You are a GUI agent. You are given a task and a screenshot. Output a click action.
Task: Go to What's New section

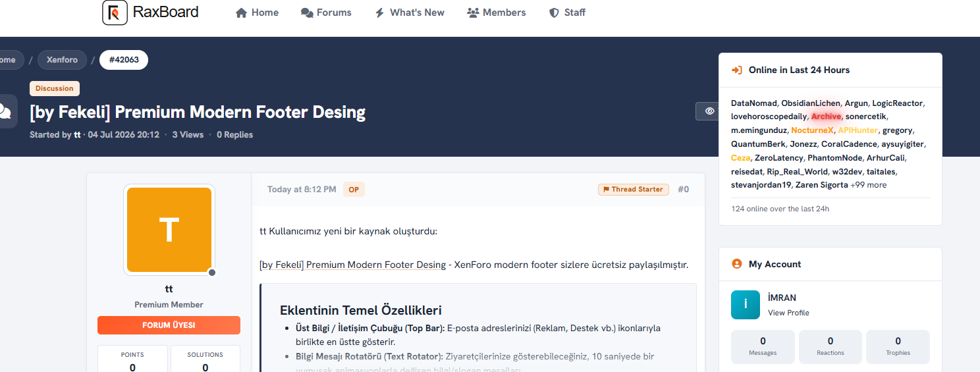click(409, 13)
